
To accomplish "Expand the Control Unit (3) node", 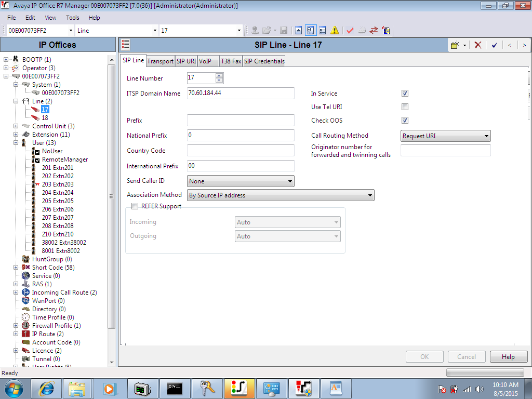I will coord(16,126).
